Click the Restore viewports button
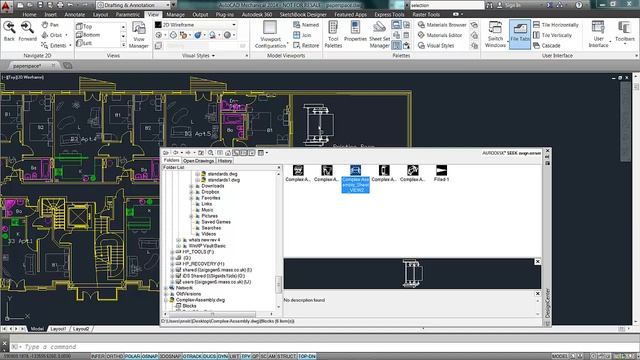The height and width of the screenshot is (360, 640). [306, 45]
